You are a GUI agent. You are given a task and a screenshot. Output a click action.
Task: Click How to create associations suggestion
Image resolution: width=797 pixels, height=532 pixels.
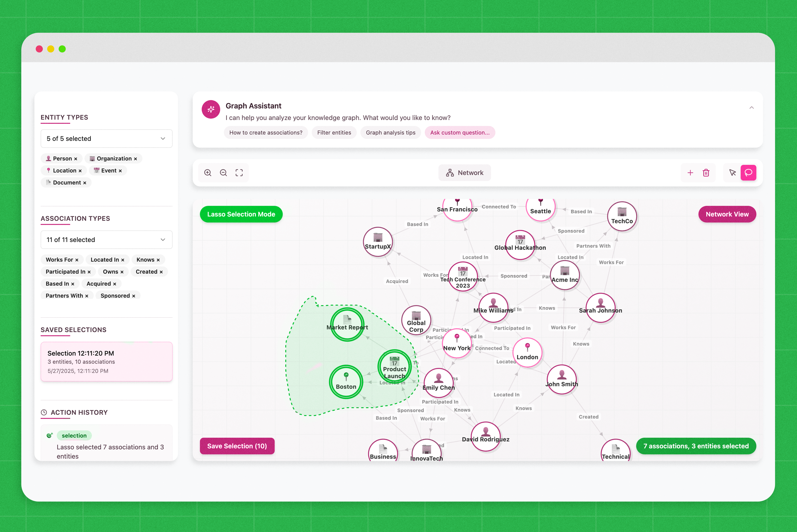265,133
